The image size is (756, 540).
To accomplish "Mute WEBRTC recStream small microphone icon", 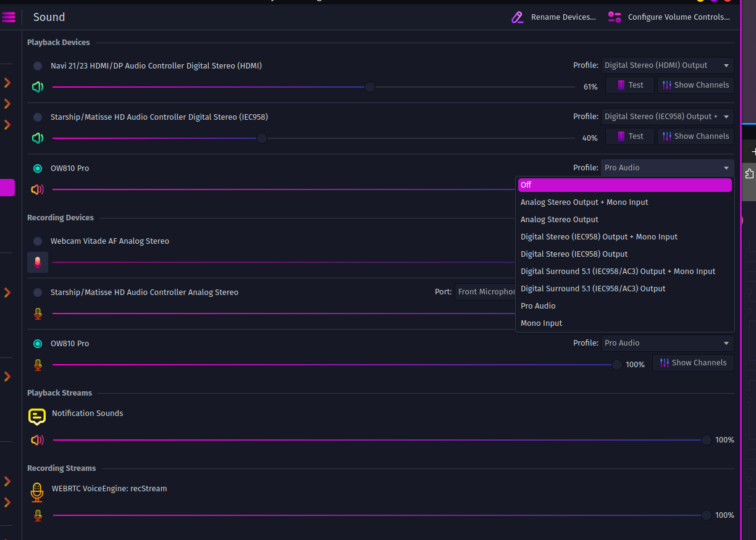I will click(38, 515).
